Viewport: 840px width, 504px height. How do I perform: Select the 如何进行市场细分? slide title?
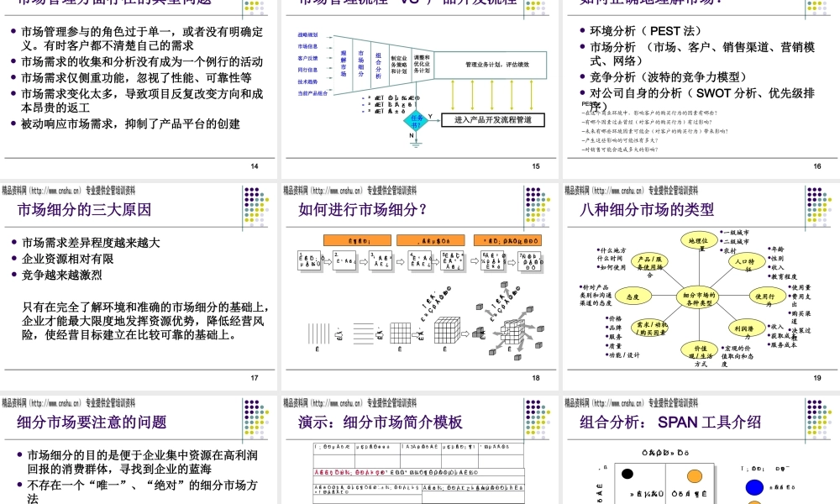pos(363,209)
